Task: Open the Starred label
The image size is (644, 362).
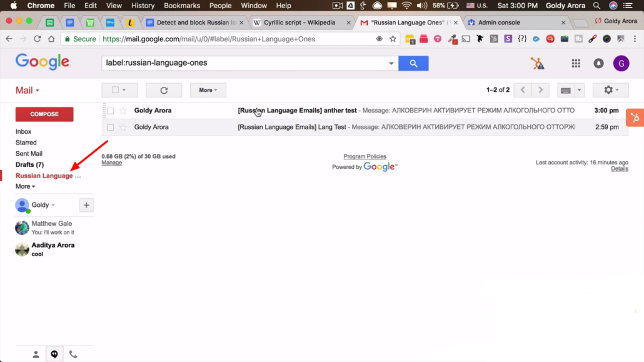Action: [x=26, y=143]
